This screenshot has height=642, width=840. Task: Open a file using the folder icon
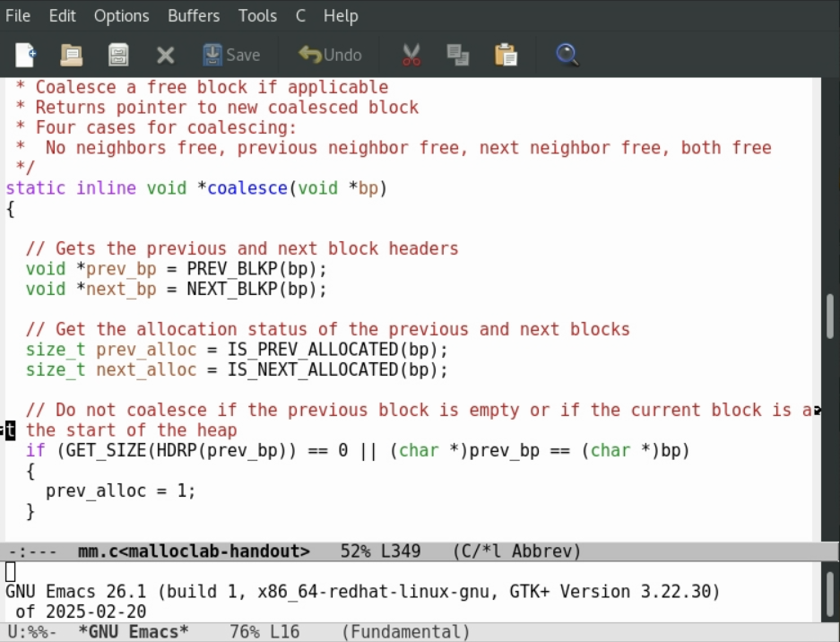[72, 55]
